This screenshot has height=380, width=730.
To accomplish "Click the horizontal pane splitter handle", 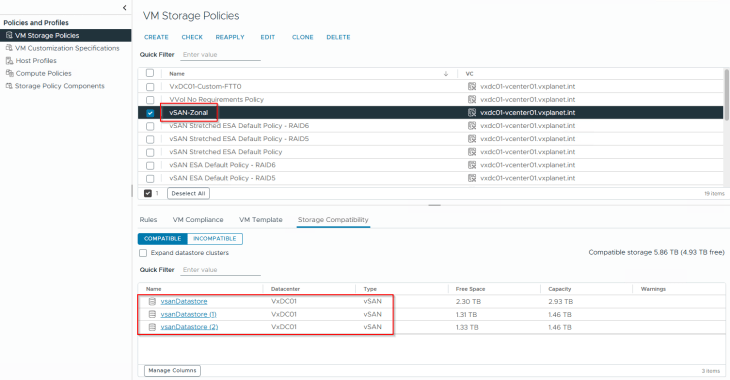I will click(434, 205).
